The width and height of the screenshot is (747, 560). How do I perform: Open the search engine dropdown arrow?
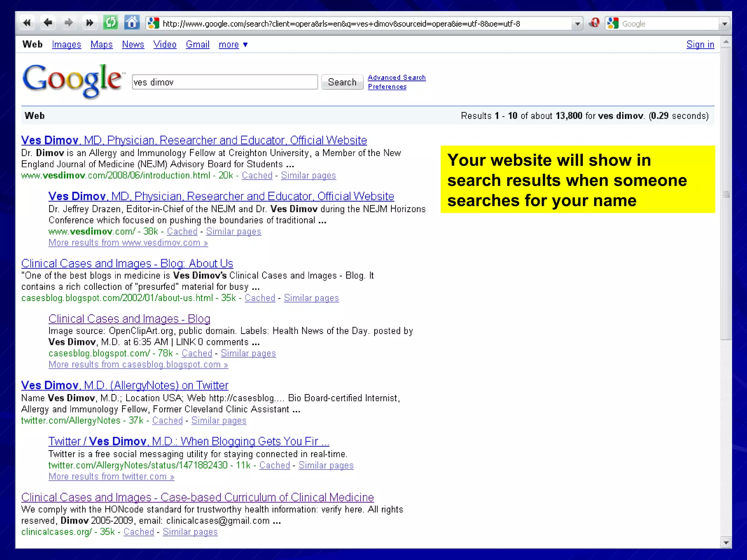(x=724, y=24)
